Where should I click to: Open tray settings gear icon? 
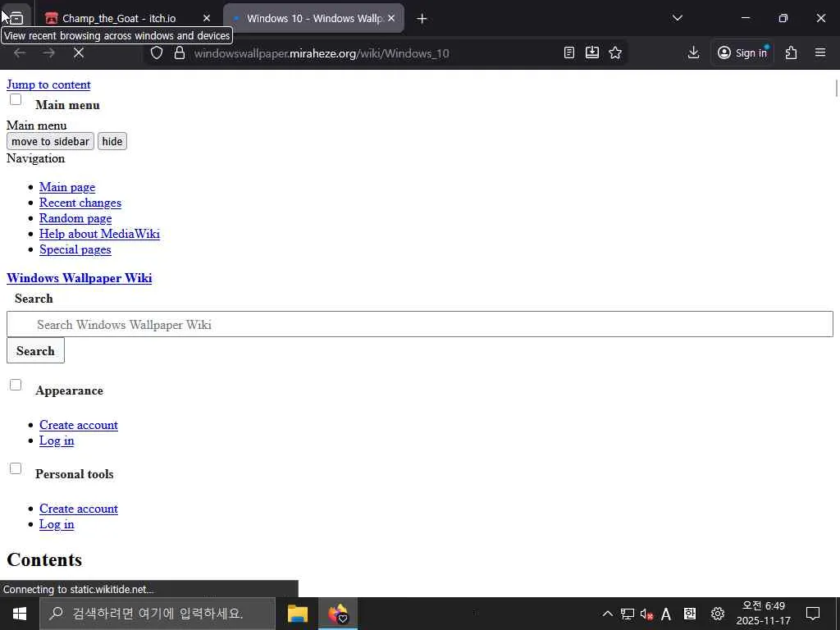pos(718,614)
